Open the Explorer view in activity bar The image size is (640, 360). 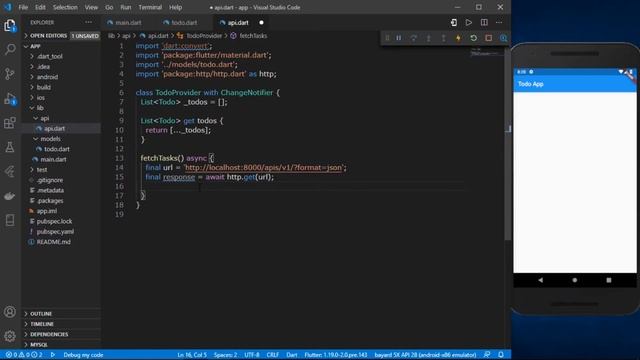(10, 25)
